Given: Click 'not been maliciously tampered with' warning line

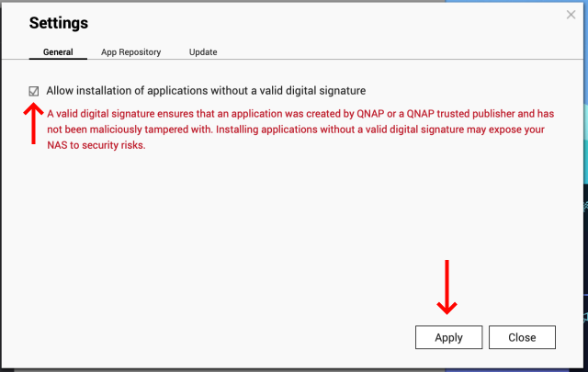Looking at the screenshot, I should (130, 130).
